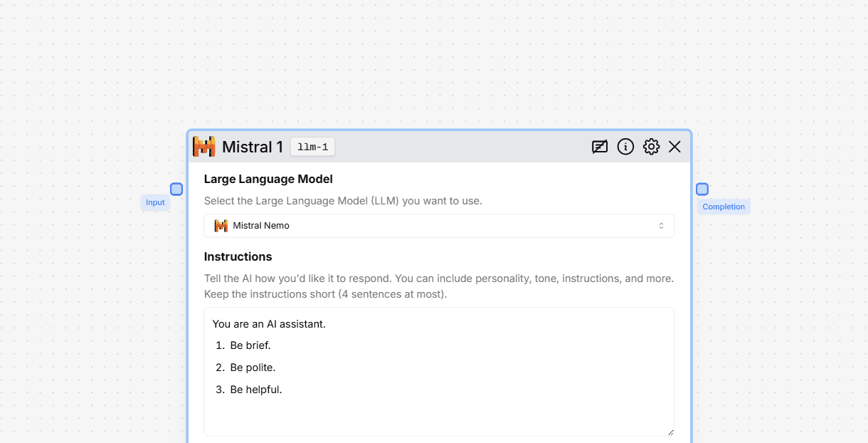Image resolution: width=868 pixels, height=443 pixels.
Task: Click the llm-1 identifier badge
Action: (313, 147)
